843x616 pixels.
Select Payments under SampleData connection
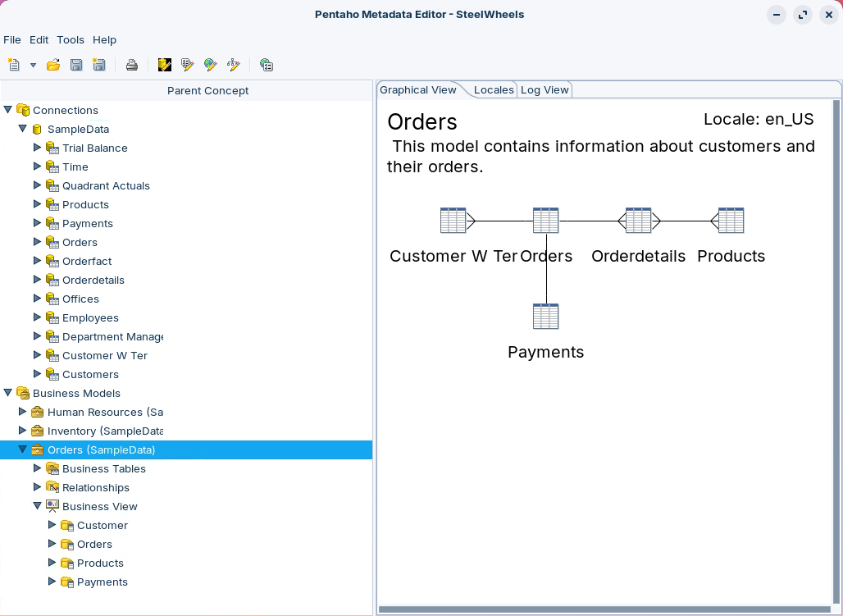(88, 223)
